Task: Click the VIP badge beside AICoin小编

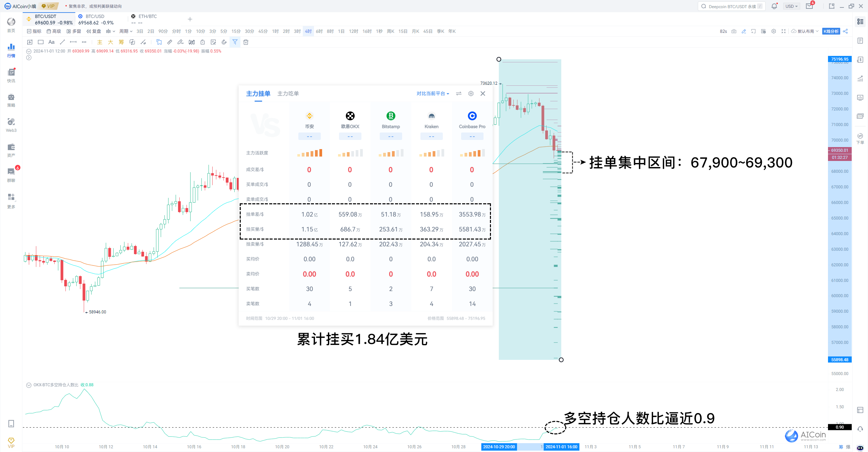Action: [x=48, y=6]
